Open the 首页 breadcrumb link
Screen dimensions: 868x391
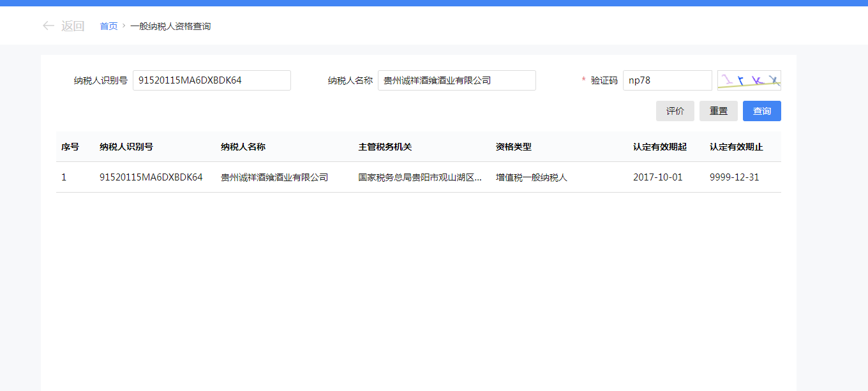[108, 26]
